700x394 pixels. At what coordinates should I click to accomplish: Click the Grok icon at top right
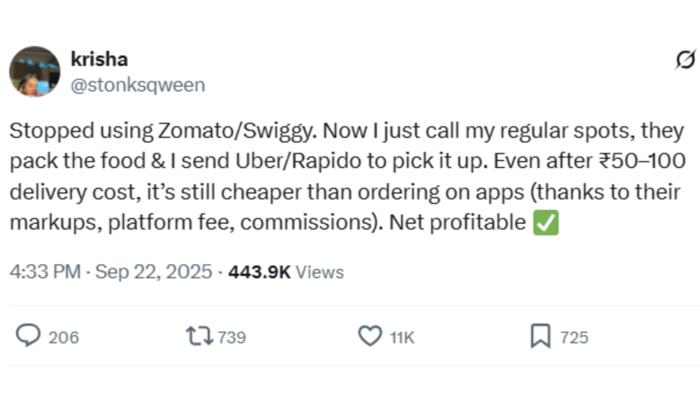click(x=685, y=59)
